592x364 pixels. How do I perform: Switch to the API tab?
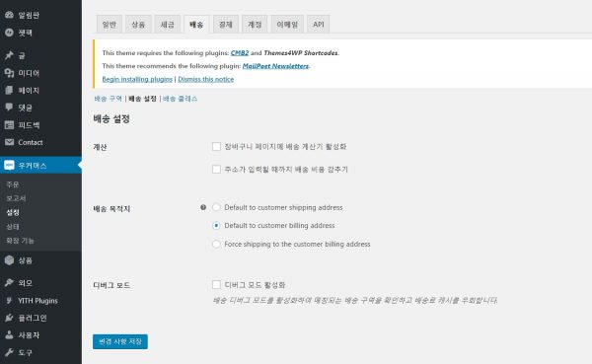(319, 24)
